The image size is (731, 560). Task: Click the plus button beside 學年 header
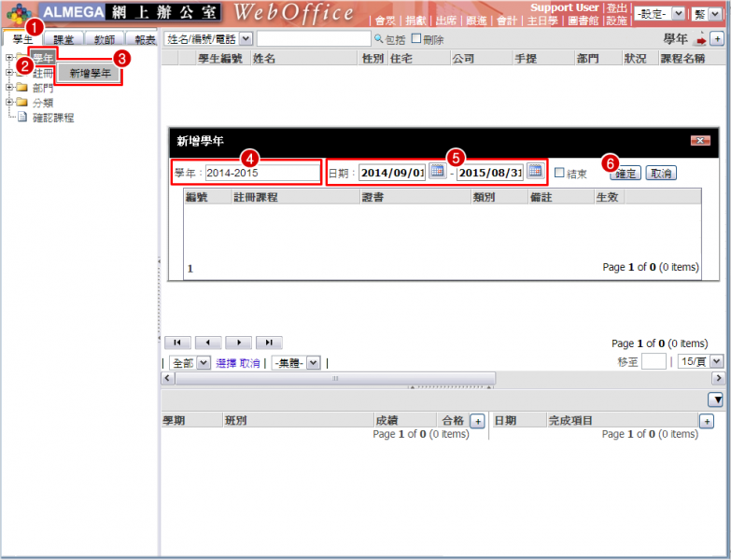(x=717, y=38)
